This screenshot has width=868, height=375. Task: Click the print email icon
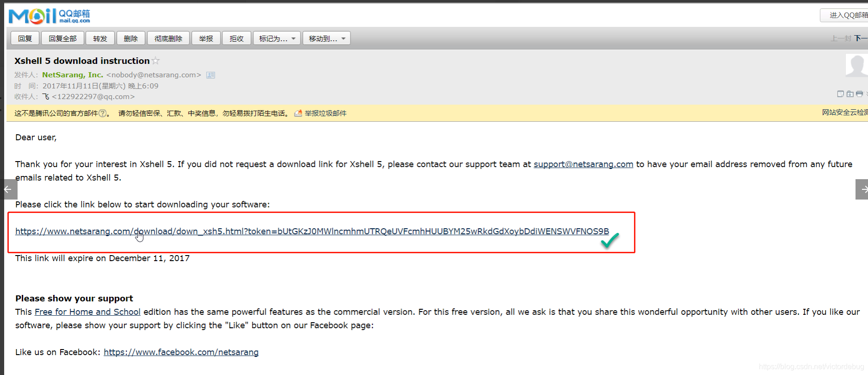(859, 94)
